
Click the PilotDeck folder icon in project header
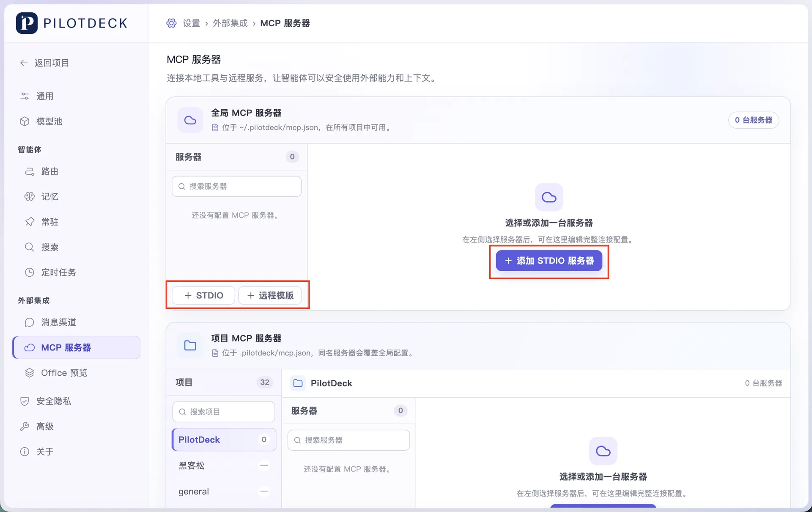pos(298,383)
